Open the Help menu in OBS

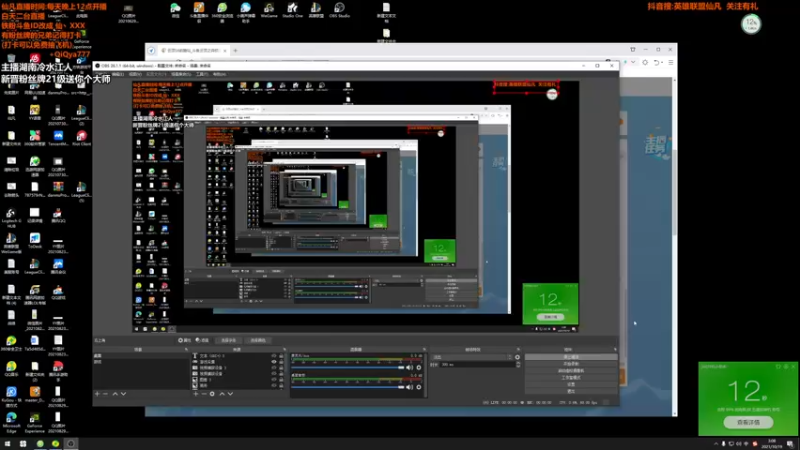(219, 74)
